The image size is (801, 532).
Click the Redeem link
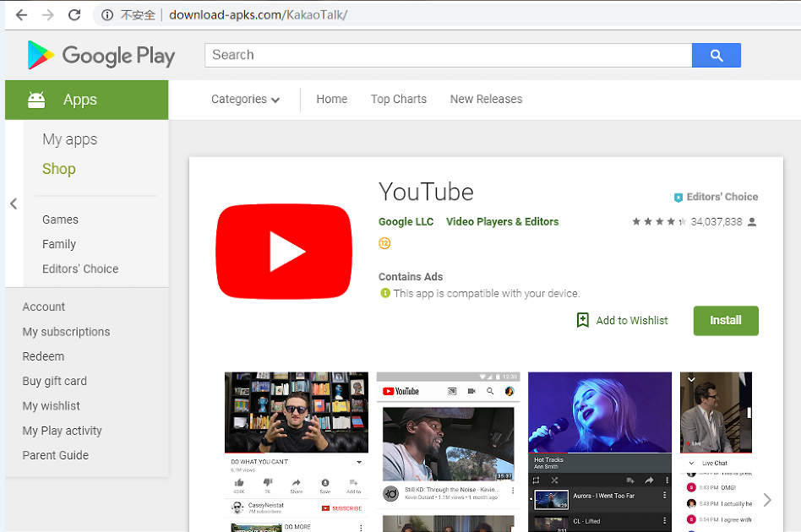point(43,356)
